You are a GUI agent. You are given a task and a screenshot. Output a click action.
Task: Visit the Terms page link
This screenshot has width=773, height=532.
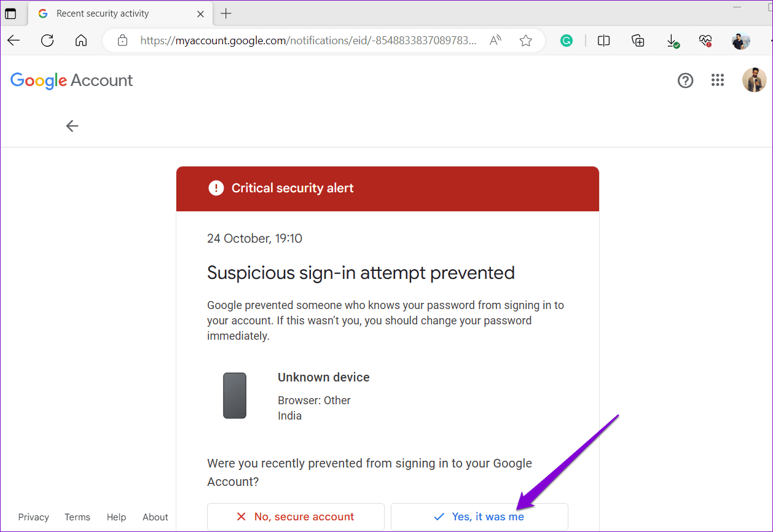click(x=77, y=517)
